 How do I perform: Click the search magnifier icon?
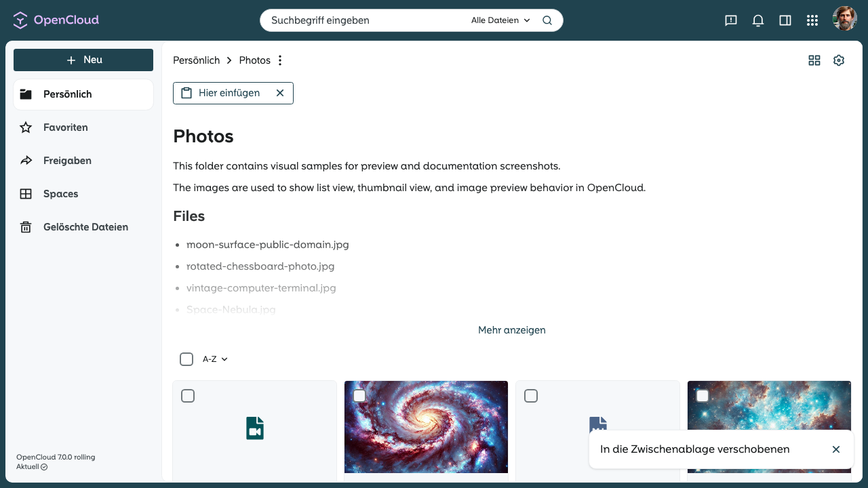pos(547,20)
